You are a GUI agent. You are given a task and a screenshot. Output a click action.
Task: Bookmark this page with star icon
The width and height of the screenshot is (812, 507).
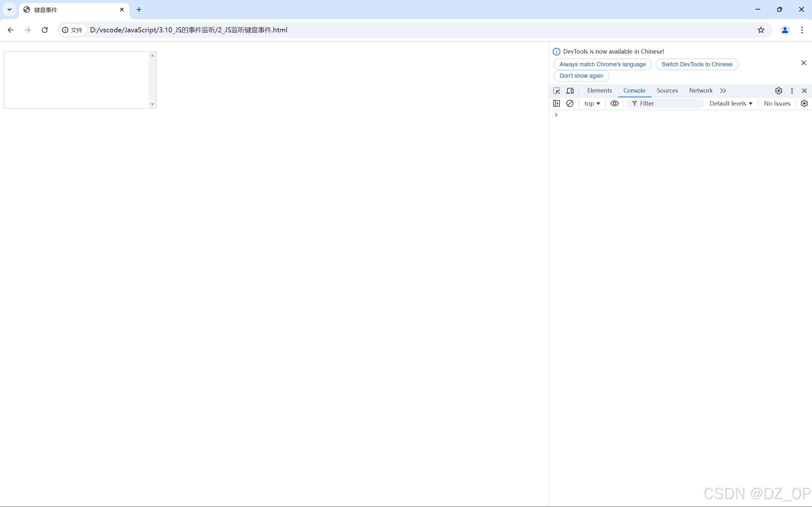[761, 30]
